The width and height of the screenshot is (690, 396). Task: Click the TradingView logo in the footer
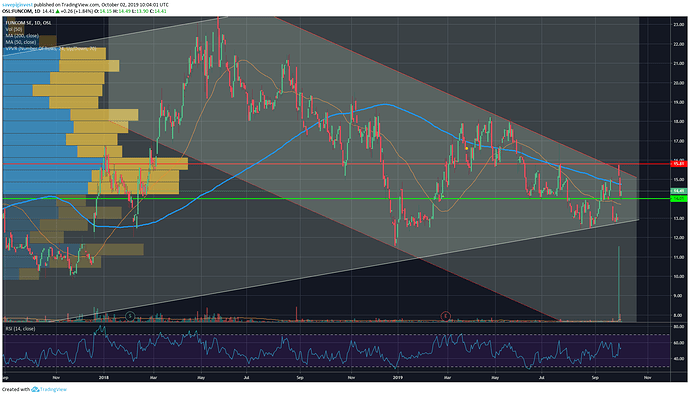[x=35, y=389]
